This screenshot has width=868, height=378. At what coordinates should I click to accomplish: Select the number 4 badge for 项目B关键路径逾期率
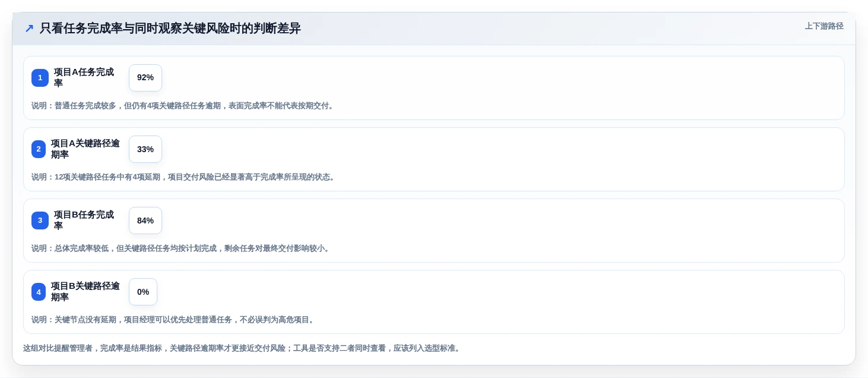[x=39, y=292]
